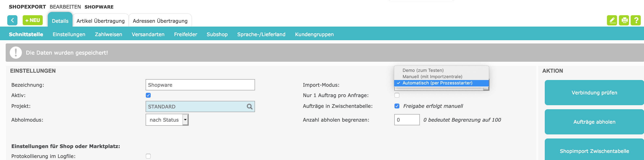Enable Protokollierung im Logfile checkbox
This screenshot has height=160, width=644.
[148, 156]
